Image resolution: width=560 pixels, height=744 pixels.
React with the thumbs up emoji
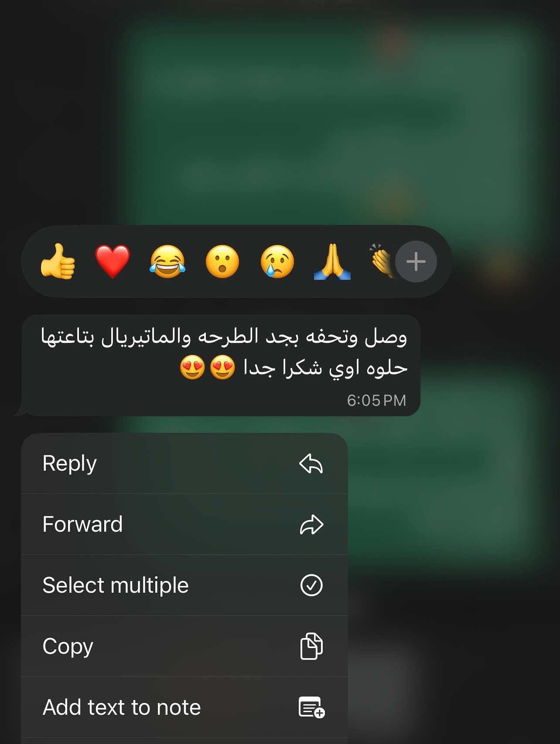pos(58,262)
